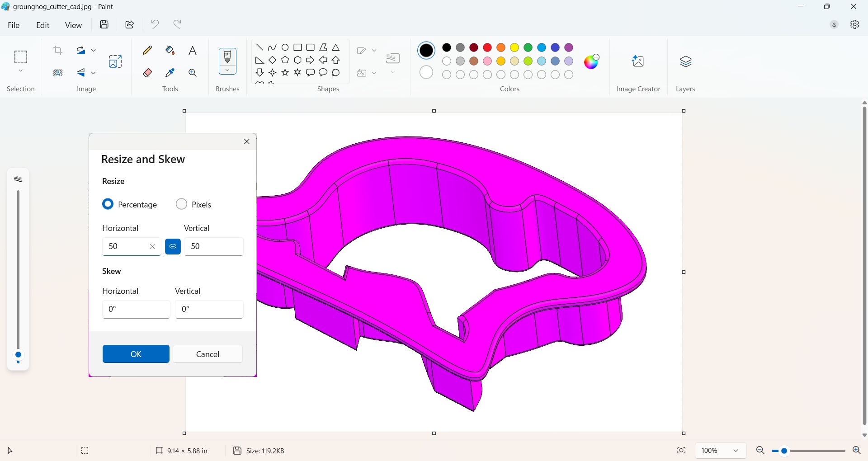Pick the yellow color swatch
The image size is (868, 461).
pos(514,47)
